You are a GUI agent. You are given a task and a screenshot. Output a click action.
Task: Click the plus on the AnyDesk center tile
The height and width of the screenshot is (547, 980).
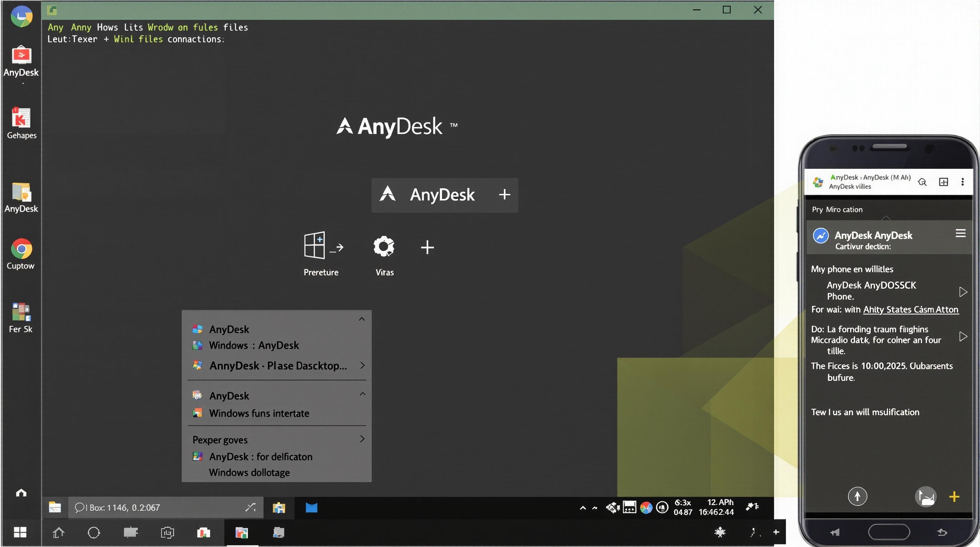[x=505, y=194]
